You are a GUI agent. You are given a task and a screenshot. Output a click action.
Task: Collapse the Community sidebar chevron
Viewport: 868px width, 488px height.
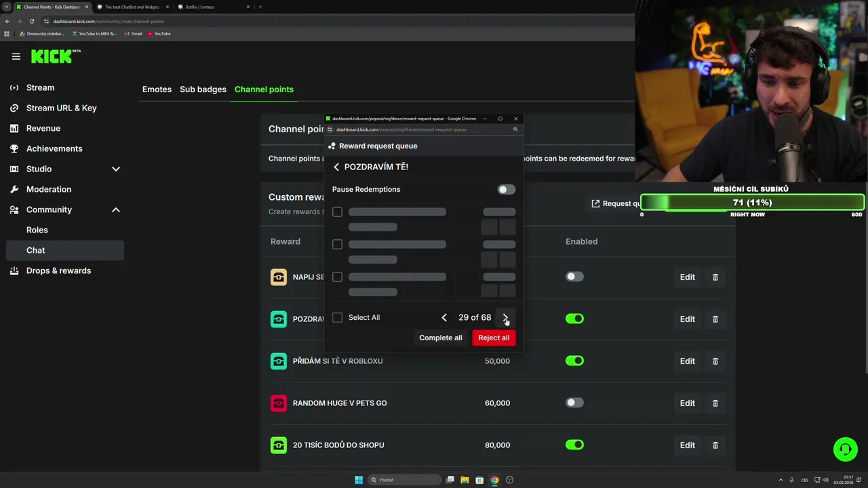[116, 209]
